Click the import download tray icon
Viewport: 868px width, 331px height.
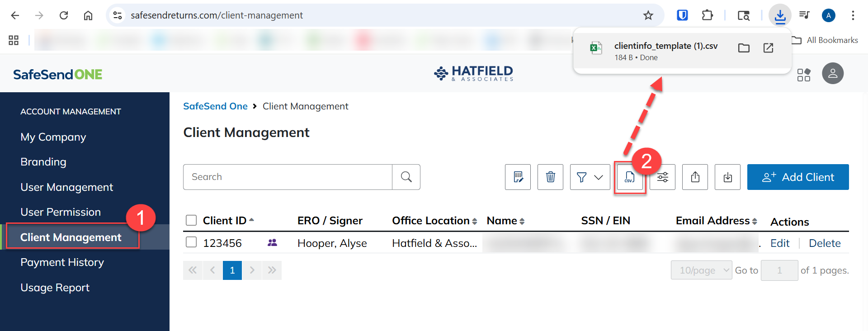tap(727, 177)
